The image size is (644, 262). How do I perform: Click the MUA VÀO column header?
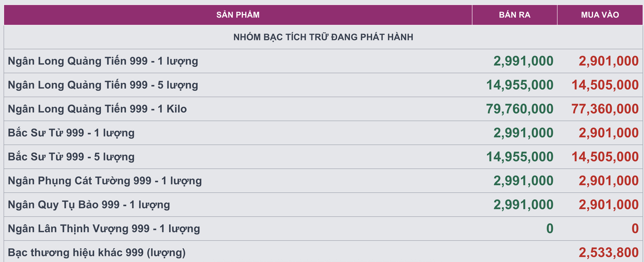click(600, 15)
